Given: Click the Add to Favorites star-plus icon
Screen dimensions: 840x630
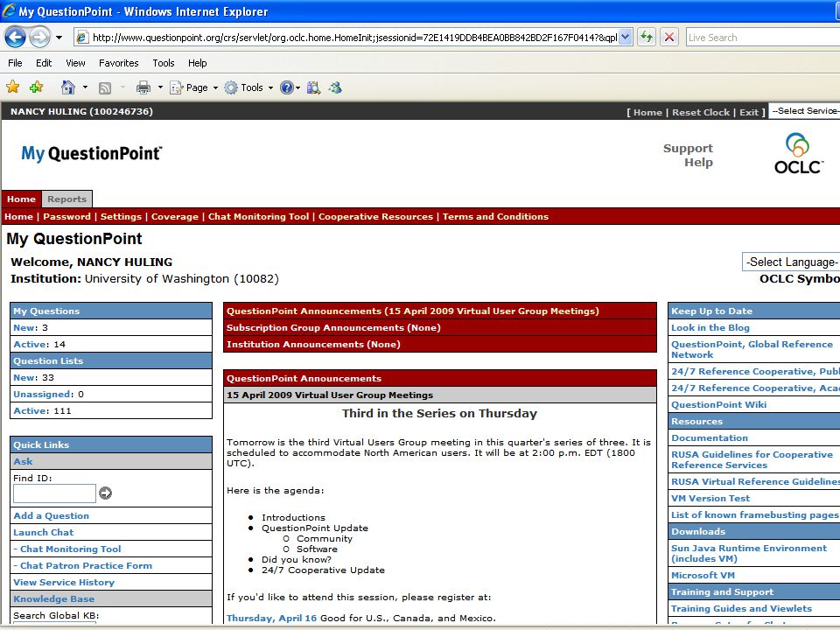Looking at the screenshot, I should pyautogui.click(x=37, y=87).
